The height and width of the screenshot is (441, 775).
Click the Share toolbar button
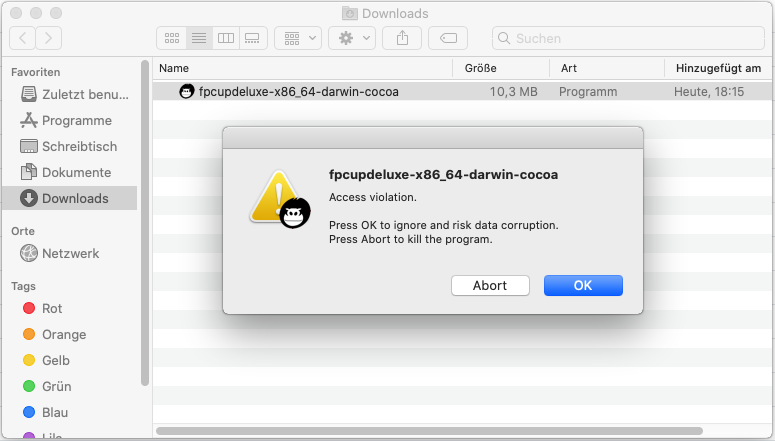point(402,38)
